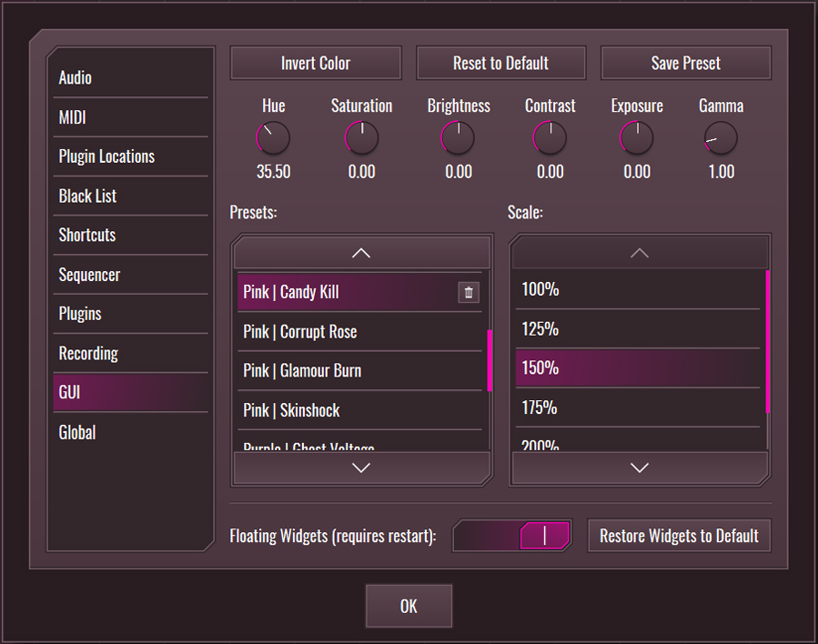Screen dimensions: 818x644
Task: Click the Saturation knob
Action: (x=361, y=138)
